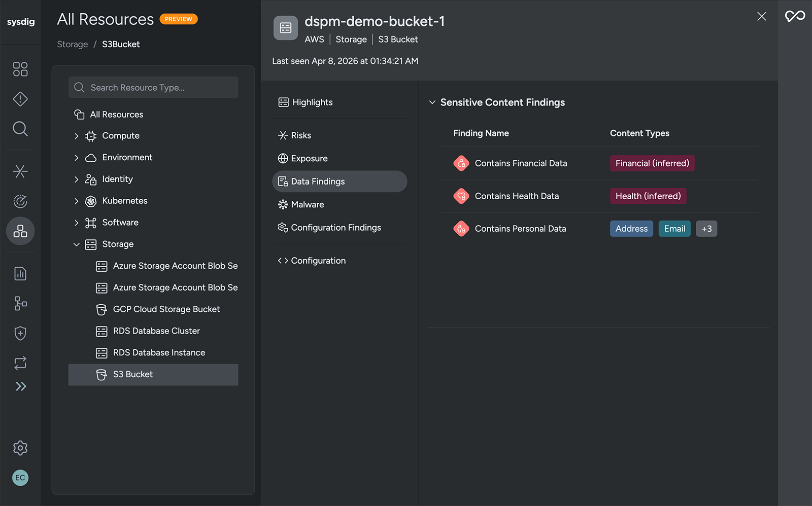Viewport: 812px width, 506px height.
Task: Click the Identity person-lock icon in tree
Action: pos(91,179)
